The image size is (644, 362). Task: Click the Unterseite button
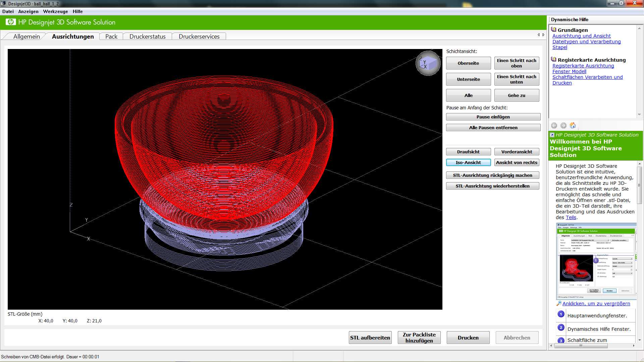(x=468, y=79)
